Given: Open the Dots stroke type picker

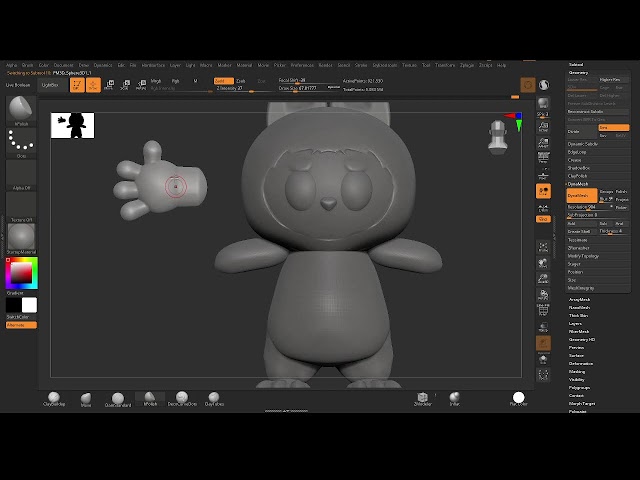Looking at the screenshot, I should click(x=21, y=141).
